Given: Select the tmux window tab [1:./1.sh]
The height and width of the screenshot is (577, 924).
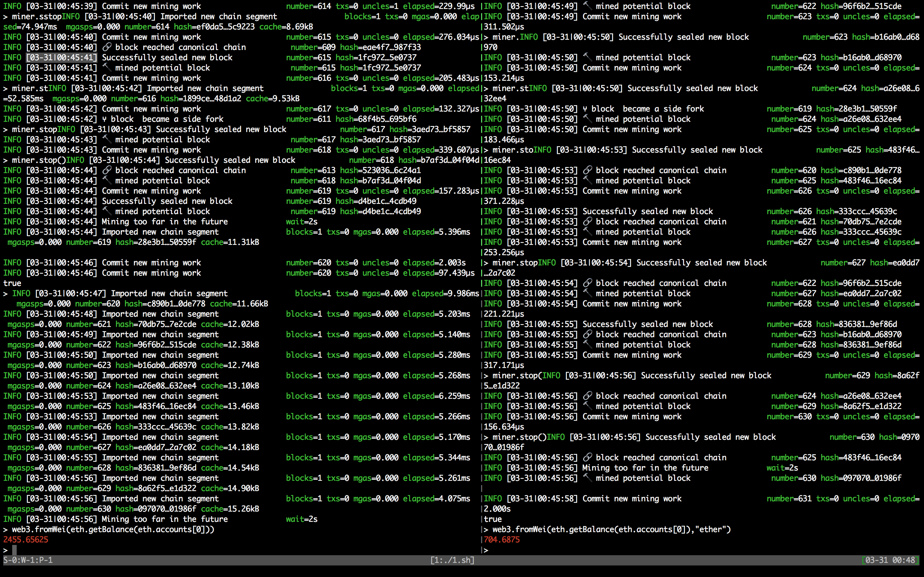Looking at the screenshot, I should (452, 560).
